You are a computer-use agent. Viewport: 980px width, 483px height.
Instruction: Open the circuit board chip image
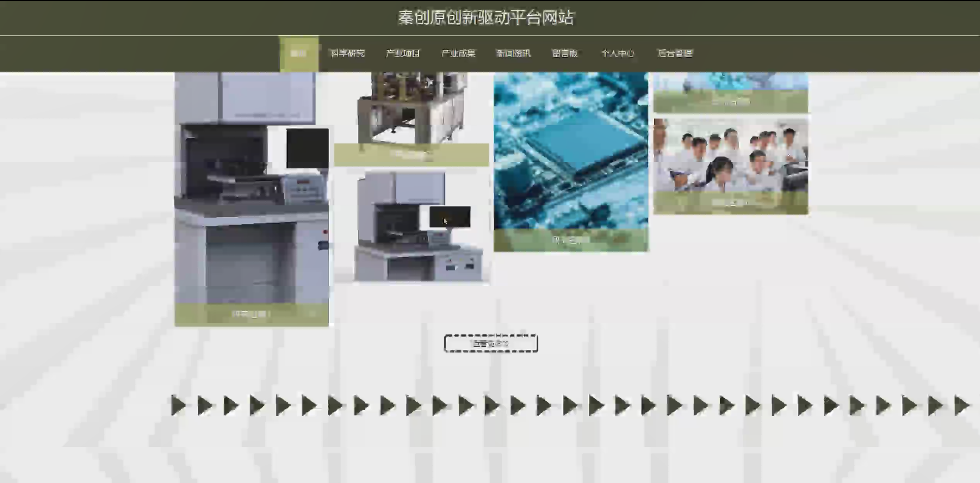571,150
